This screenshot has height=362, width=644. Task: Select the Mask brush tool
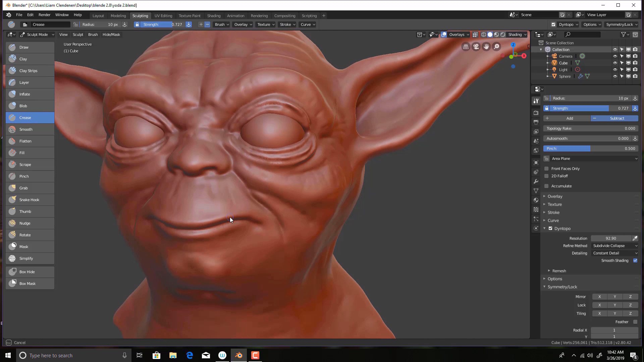(x=30, y=247)
